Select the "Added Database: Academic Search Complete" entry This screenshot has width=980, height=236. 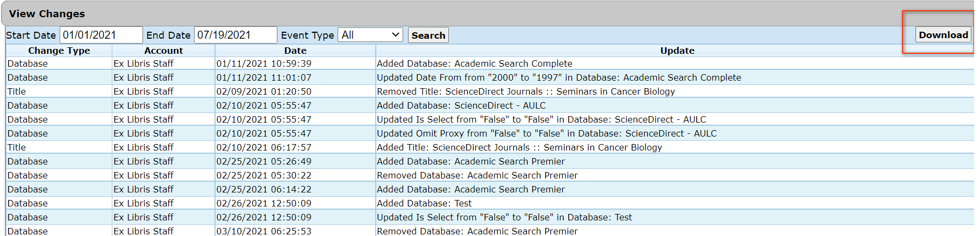[x=474, y=63]
